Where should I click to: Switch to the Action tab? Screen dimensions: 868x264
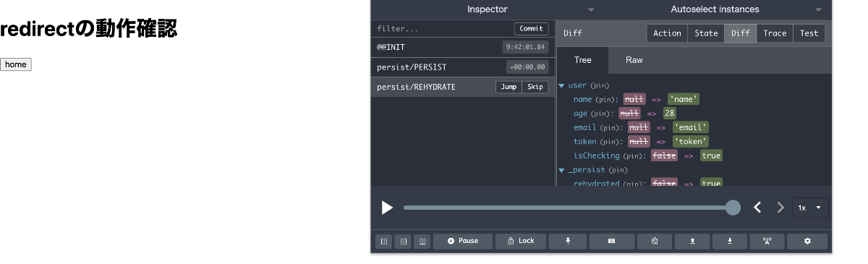[667, 33]
